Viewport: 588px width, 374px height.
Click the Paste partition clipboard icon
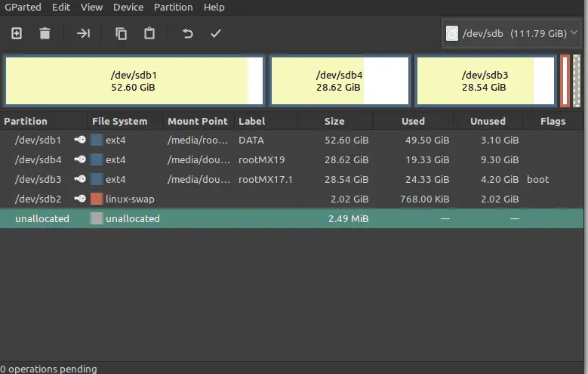(x=149, y=33)
